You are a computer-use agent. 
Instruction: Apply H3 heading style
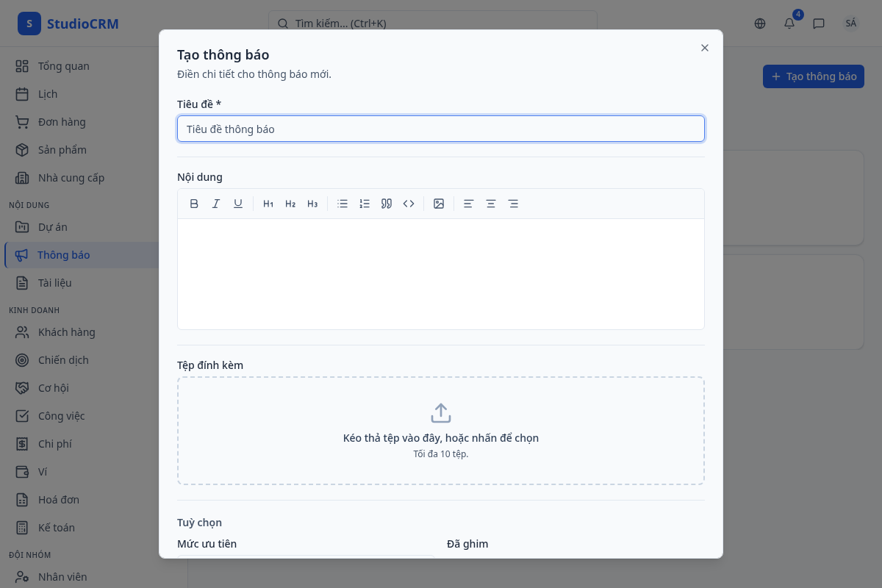pos(312,204)
